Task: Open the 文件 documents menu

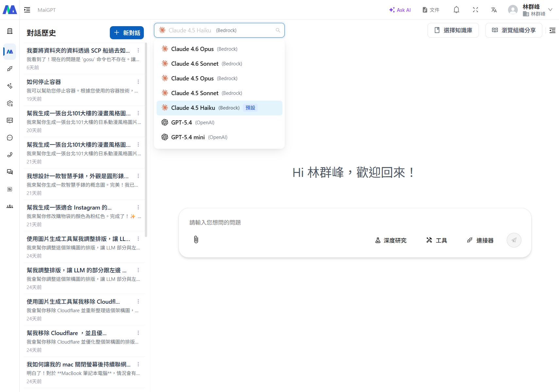Action: (431, 9)
